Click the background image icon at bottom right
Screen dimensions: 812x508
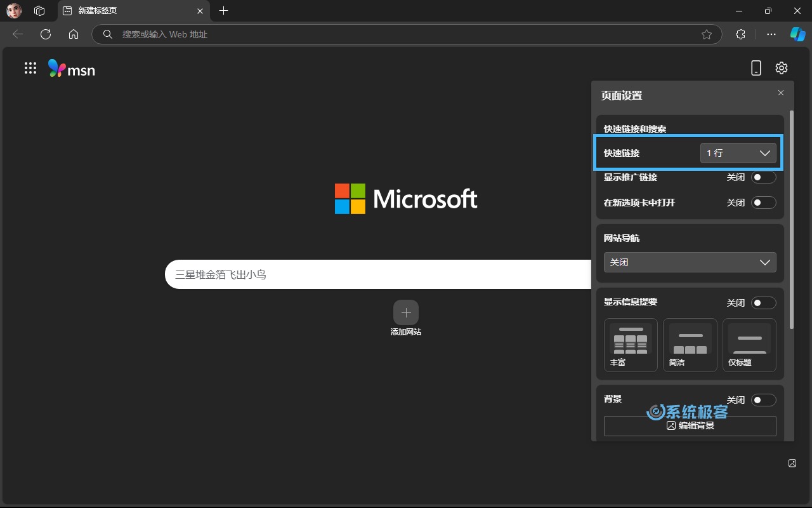coord(792,463)
